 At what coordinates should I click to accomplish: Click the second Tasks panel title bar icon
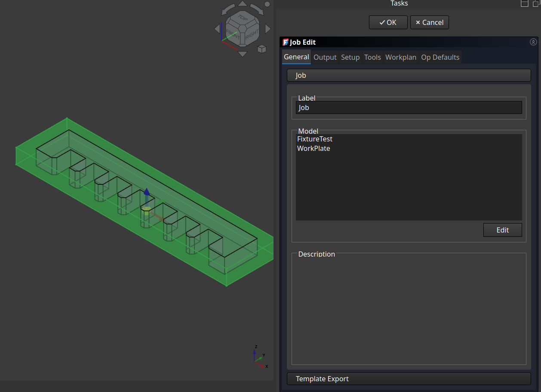click(536, 3)
